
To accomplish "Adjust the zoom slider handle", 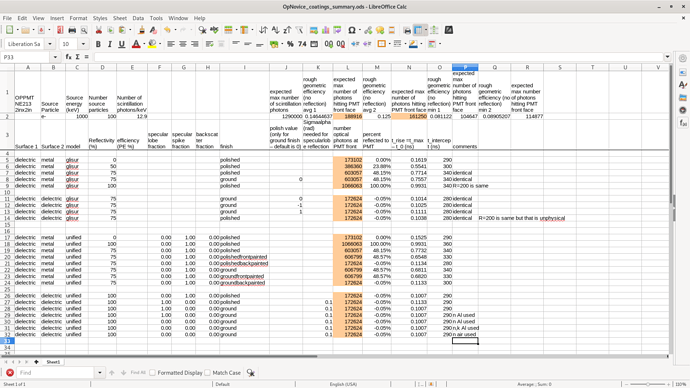I will tap(647, 384).
